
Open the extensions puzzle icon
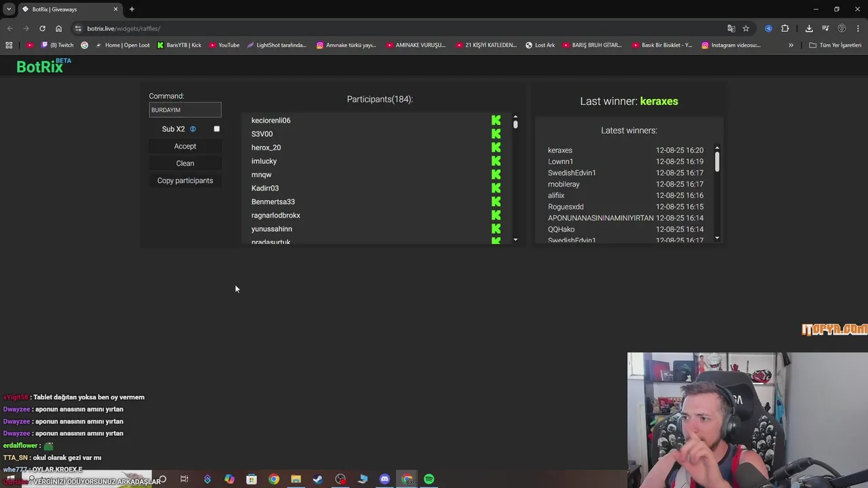(x=785, y=28)
